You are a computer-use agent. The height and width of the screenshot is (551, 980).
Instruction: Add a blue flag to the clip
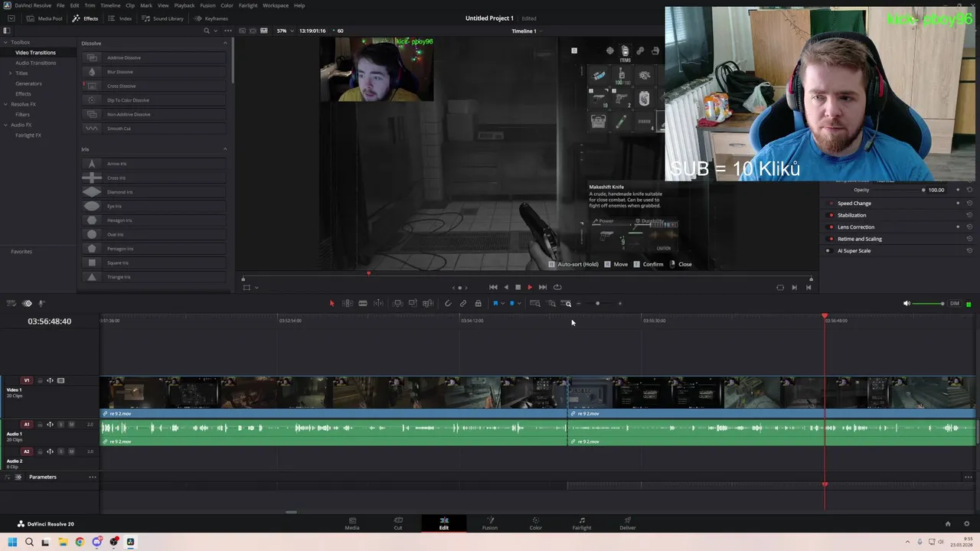(x=495, y=303)
